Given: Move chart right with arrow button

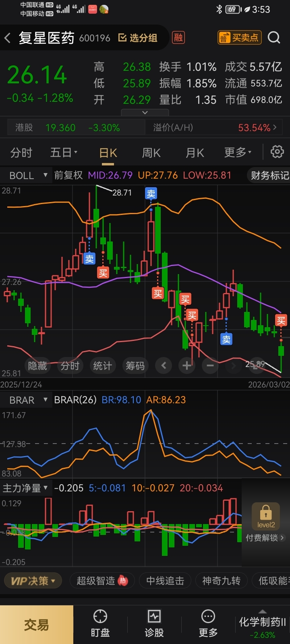Looking at the screenshot, I should [234, 365].
